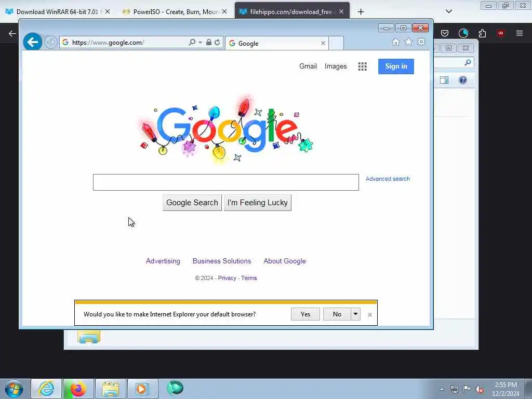This screenshot has width=532, height=399.
Task: Open the Gmail link
Action: tap(308, 66)
